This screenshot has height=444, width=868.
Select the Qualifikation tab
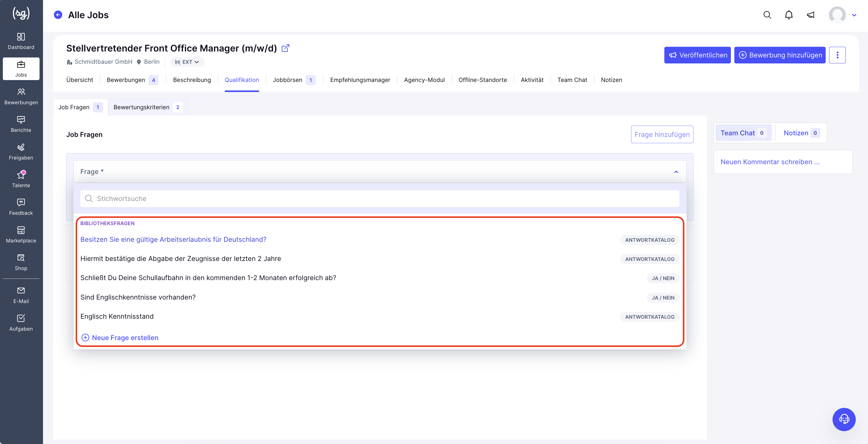(242, 80)
